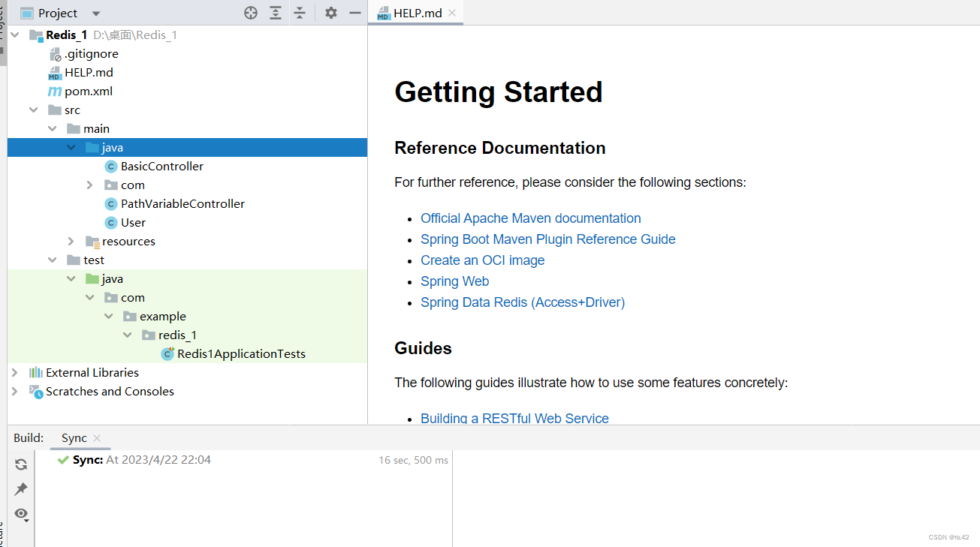Select the Sync tab in Build panel
Screen dimensions: 980x547
tap(74, 437)
